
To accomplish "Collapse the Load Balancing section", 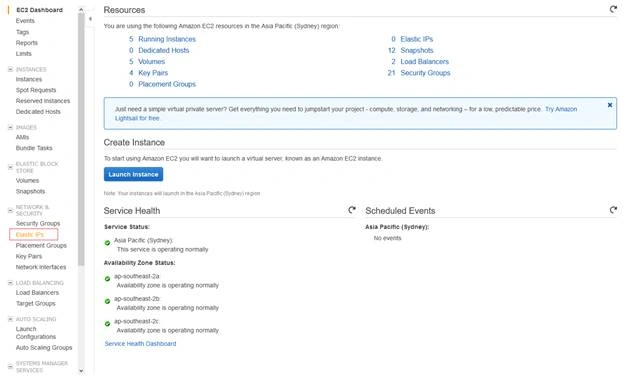I will 10,283.
